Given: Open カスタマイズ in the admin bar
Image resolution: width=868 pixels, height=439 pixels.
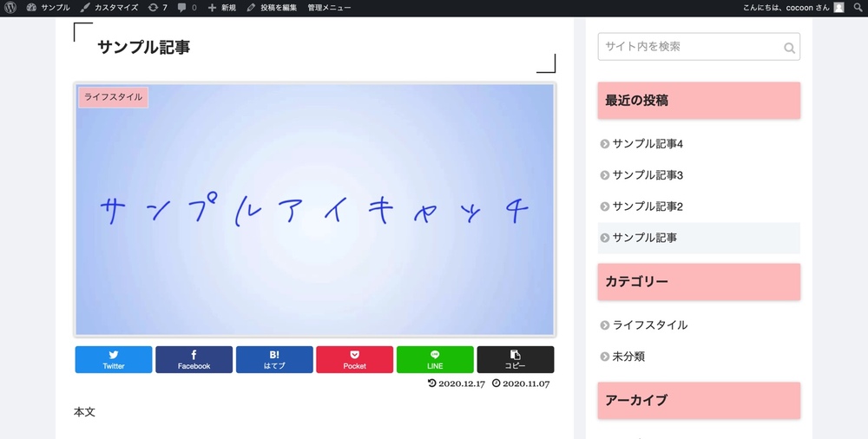Looking at the screenshot, I should (x=108, y=8).
